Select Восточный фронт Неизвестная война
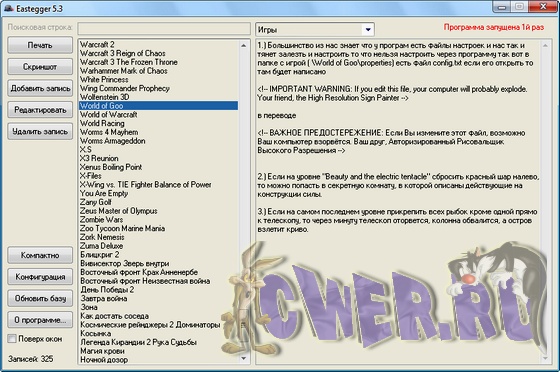Viewport: 560px width, 372px height. [x=158, y=281]
